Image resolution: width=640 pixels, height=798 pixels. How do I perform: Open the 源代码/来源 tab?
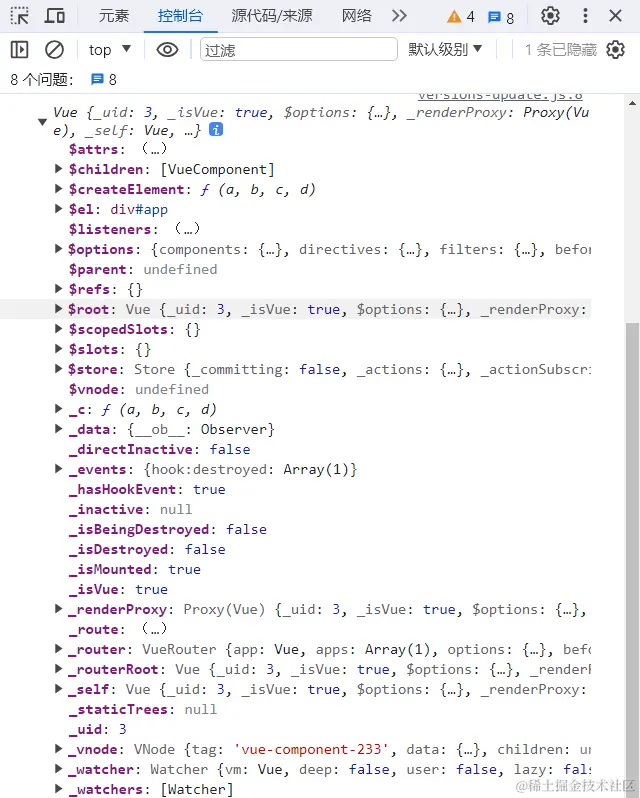point(272,16)
